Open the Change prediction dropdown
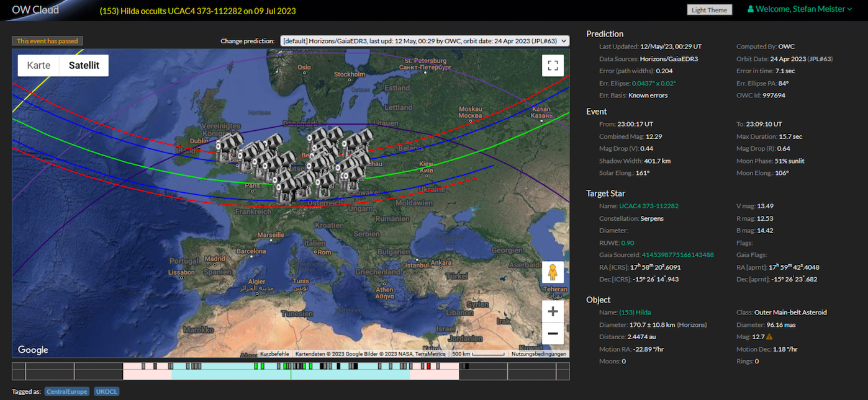The image size is (868, 400). pyautogui.click(x=425, y=41)
